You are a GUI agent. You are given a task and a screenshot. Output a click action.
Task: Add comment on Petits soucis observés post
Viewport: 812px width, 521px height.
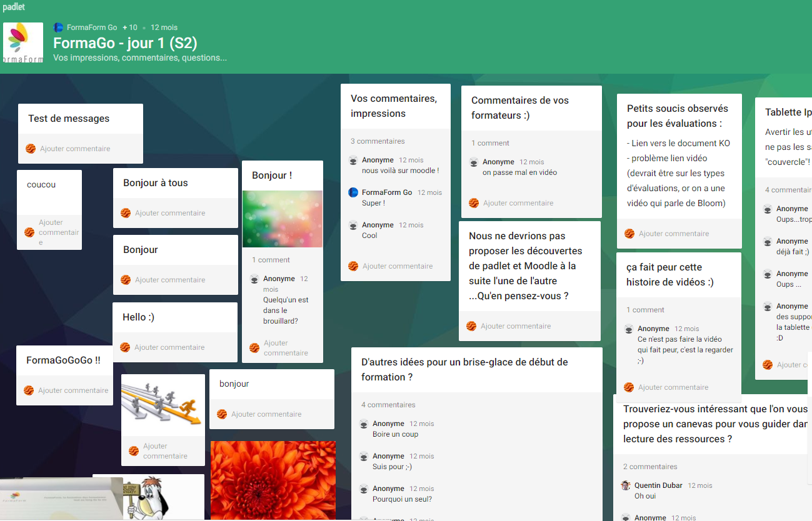[x=674, y=234]
